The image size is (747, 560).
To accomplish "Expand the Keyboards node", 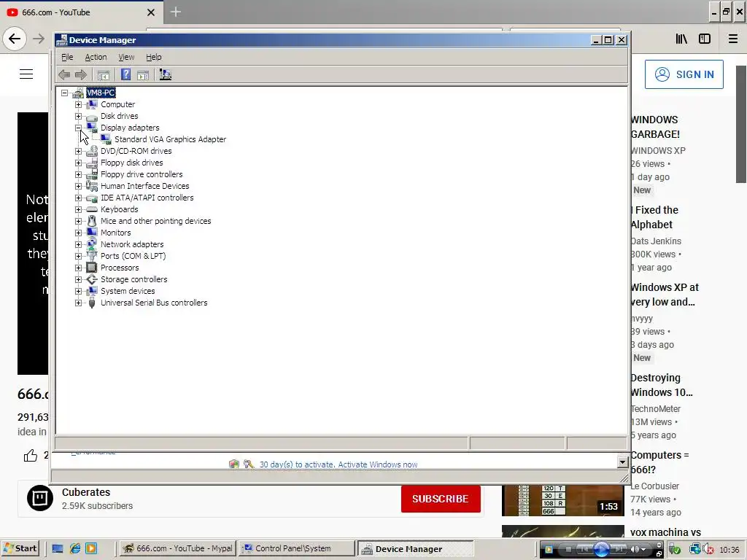I will (78, 209).
